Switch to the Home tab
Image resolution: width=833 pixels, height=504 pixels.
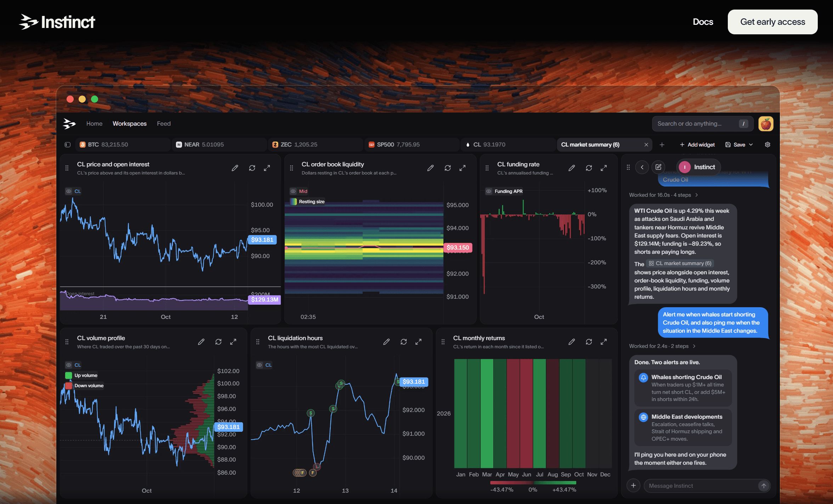tap(94, 124)
